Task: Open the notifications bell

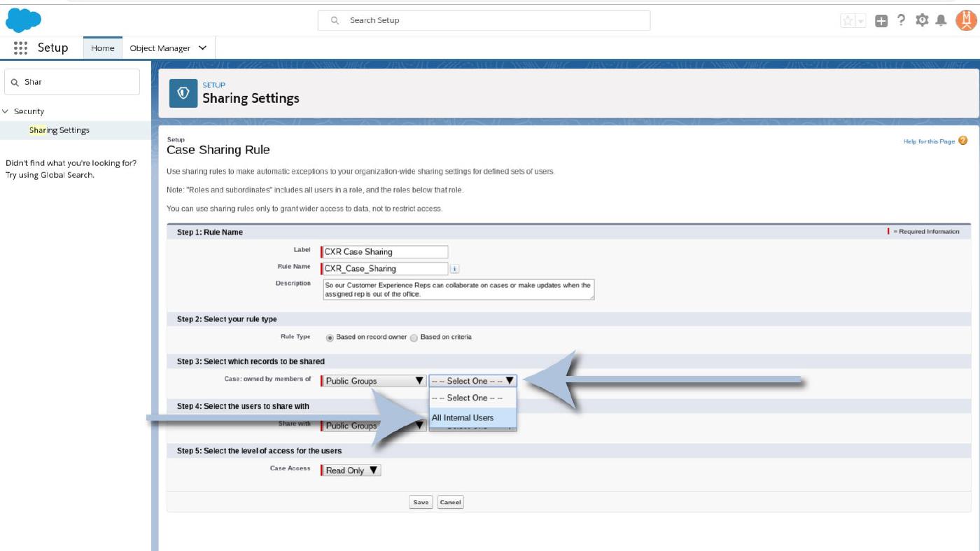Action: [x=941, y=21]
